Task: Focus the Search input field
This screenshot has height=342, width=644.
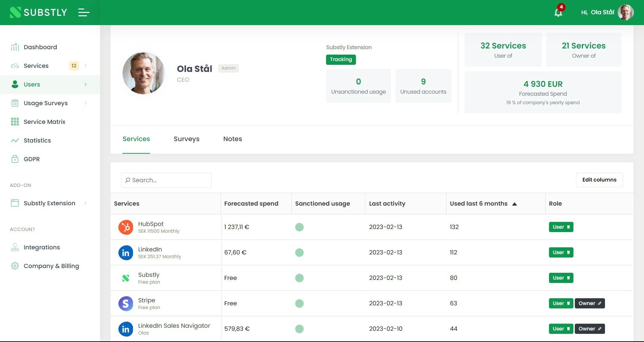Action: [167, 180]
